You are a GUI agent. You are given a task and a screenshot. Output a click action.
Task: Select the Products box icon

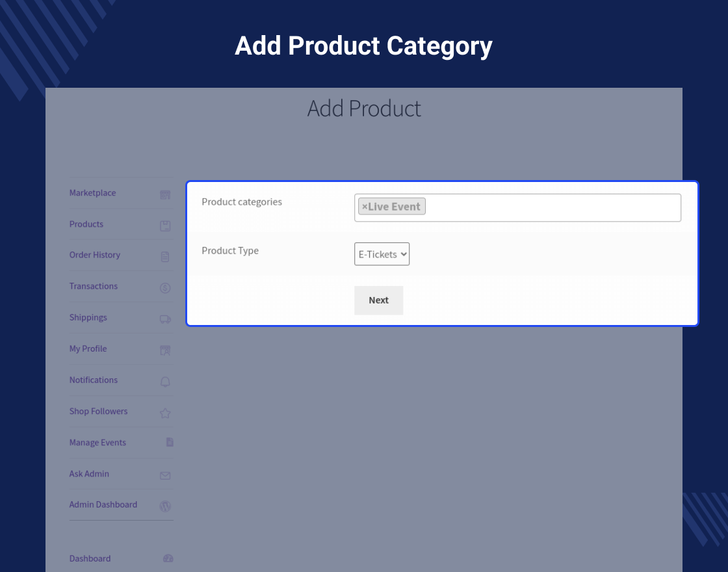pos(164,225)
